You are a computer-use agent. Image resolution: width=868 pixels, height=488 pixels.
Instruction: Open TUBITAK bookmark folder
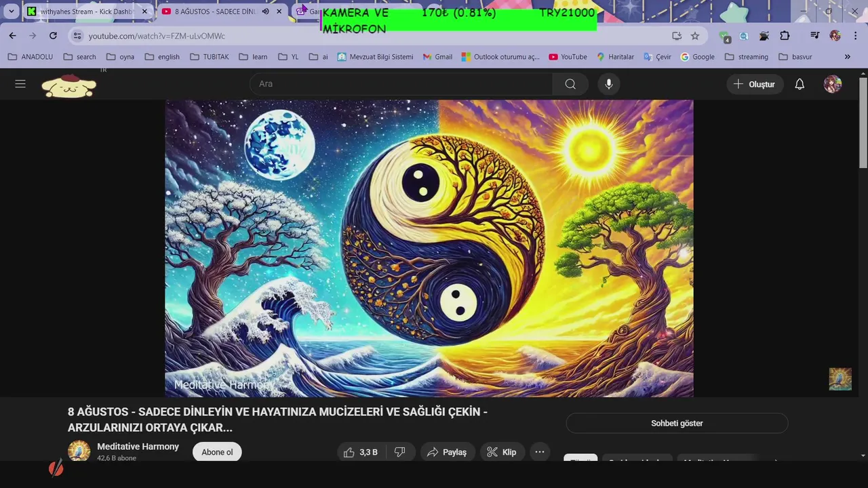[x=209, y=57]
